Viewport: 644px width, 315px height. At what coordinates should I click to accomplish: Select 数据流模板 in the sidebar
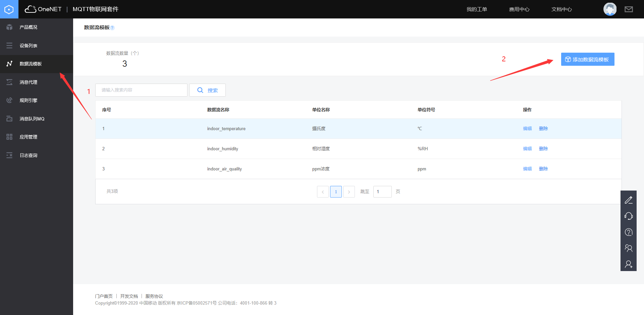37,64
